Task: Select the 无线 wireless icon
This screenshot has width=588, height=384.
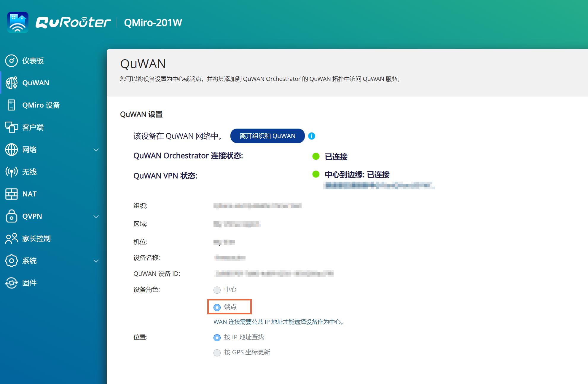Action: pyautogui.click(x=11, y=172)
